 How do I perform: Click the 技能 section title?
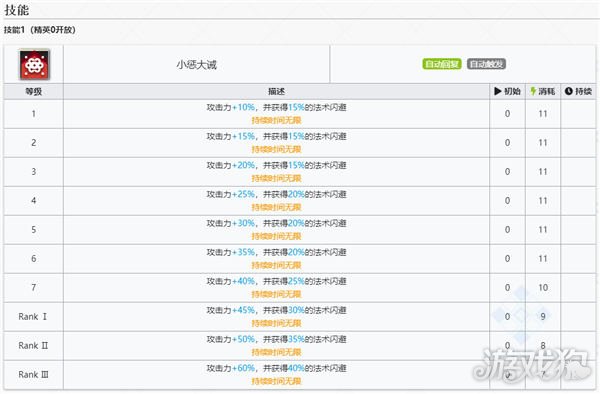pyautogui.click(x=16, y=10)
